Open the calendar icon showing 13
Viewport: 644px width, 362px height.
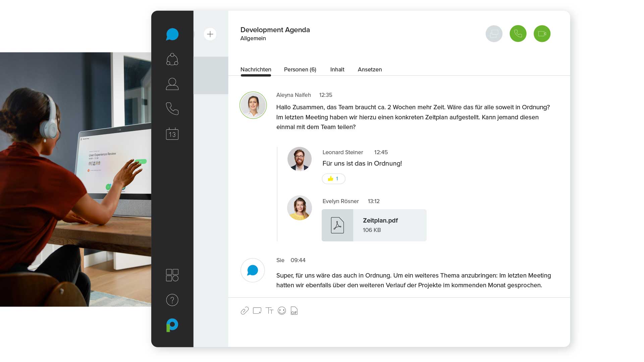[172, 134]
